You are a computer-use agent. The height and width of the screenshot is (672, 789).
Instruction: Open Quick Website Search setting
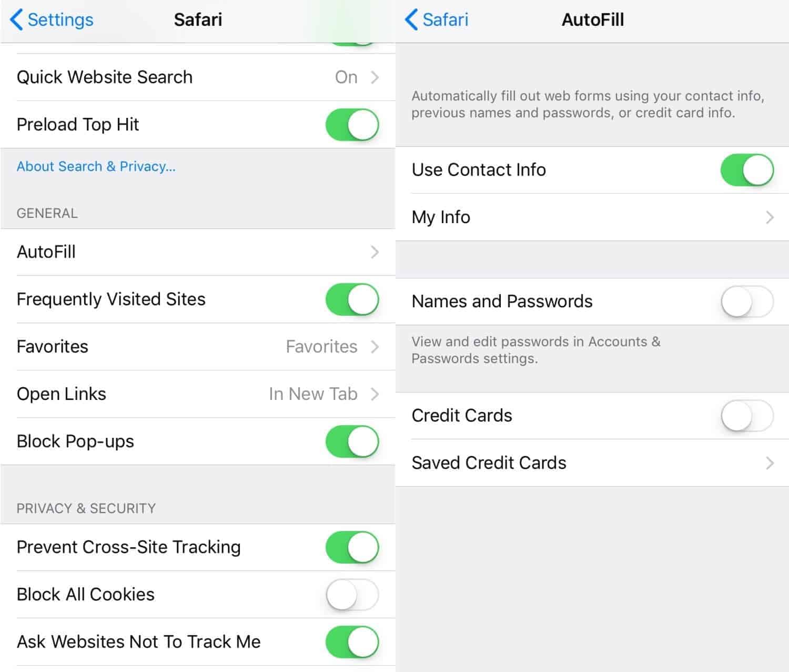click(198, 77)
